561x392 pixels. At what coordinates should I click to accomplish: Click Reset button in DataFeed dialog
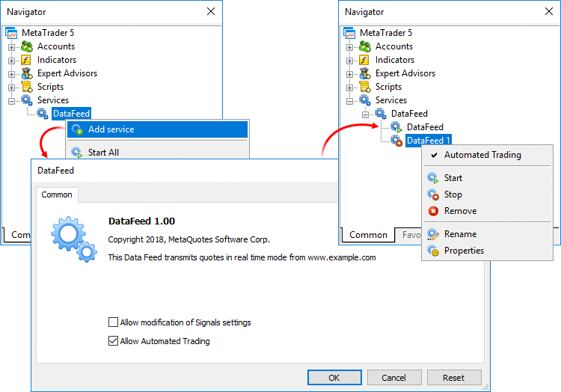click(454, 378)
